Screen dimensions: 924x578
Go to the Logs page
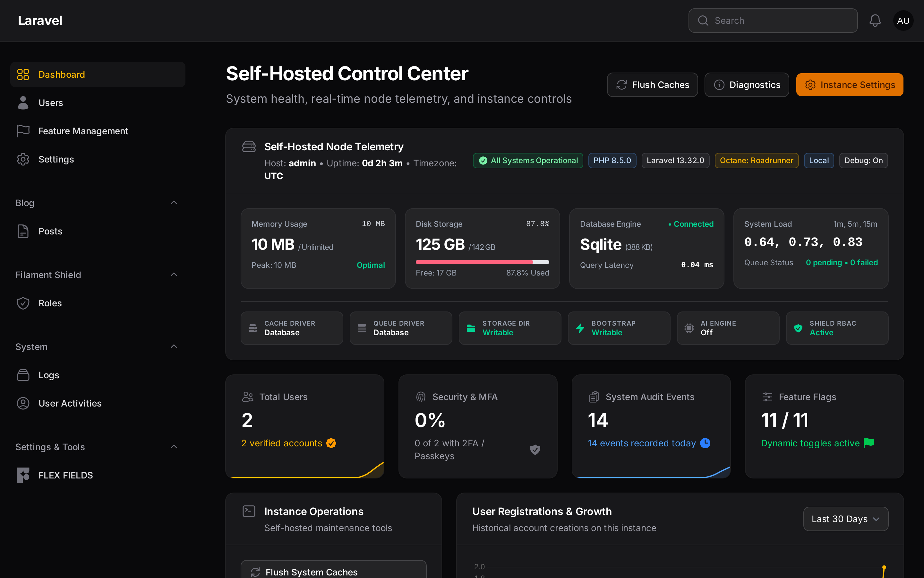(98, 375)
